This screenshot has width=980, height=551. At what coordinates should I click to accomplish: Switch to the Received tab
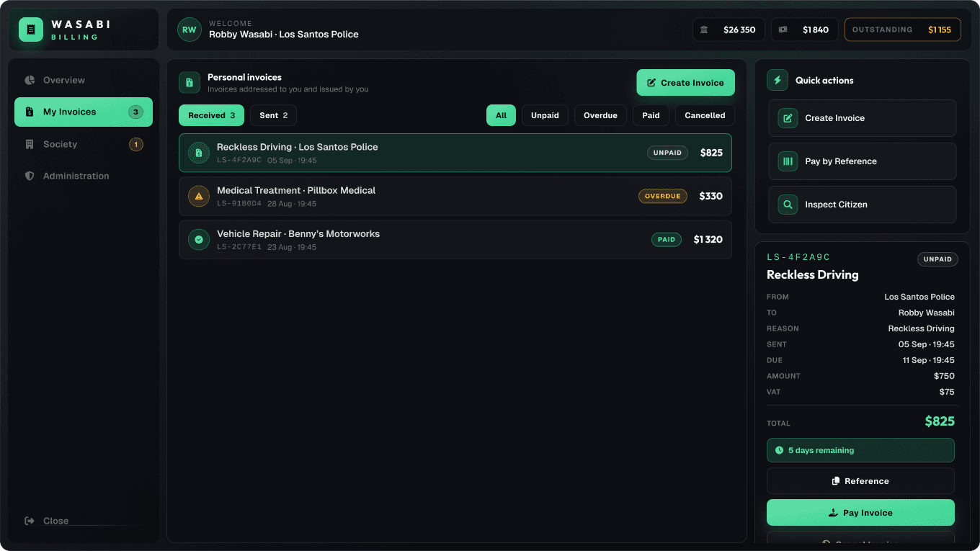point(211,115)
